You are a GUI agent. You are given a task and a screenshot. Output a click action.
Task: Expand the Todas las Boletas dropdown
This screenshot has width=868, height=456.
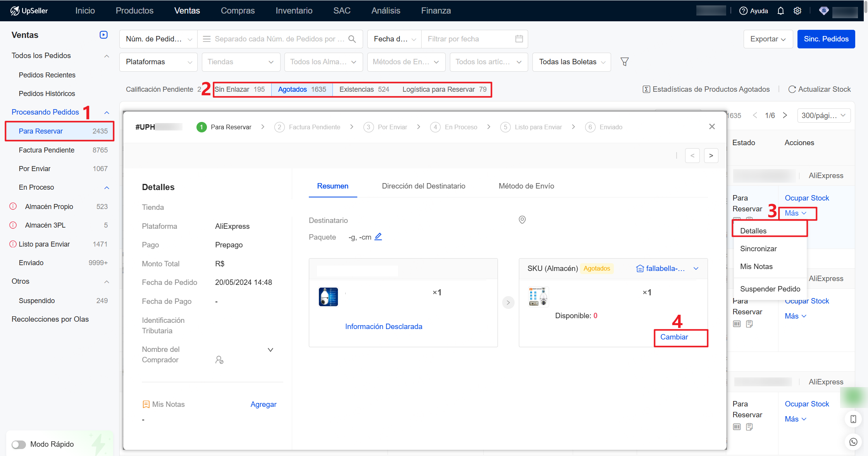point(572,62)
